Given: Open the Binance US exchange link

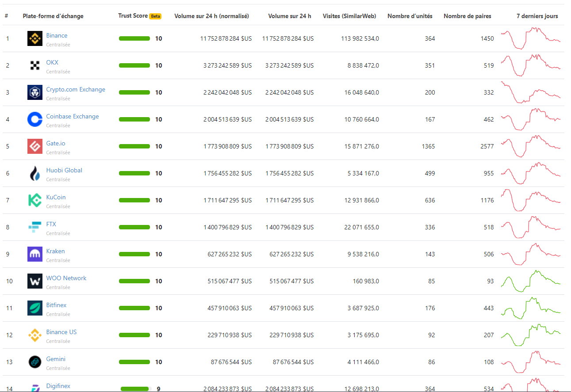Looking at the screenshot, I should pos(61,332).
